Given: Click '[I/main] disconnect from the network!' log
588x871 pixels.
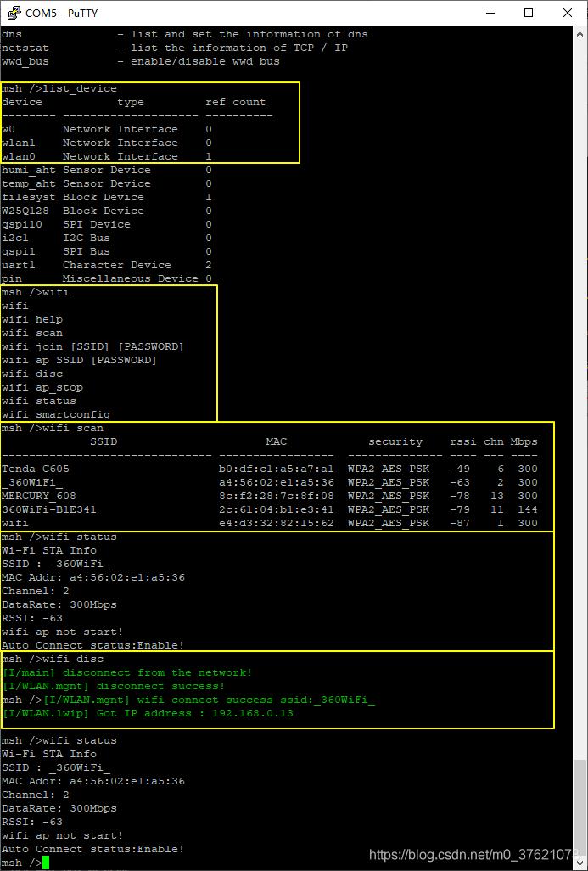Looking at the screenshot, I should (x=127, y=672).
